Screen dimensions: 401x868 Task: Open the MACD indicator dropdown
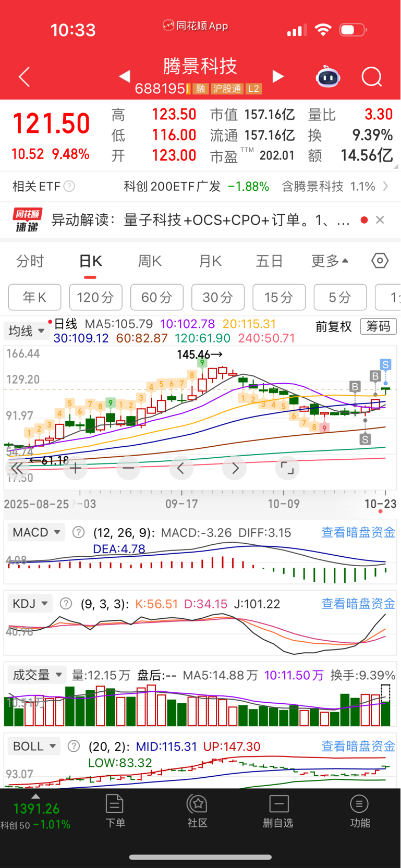(x=37, y=532)
